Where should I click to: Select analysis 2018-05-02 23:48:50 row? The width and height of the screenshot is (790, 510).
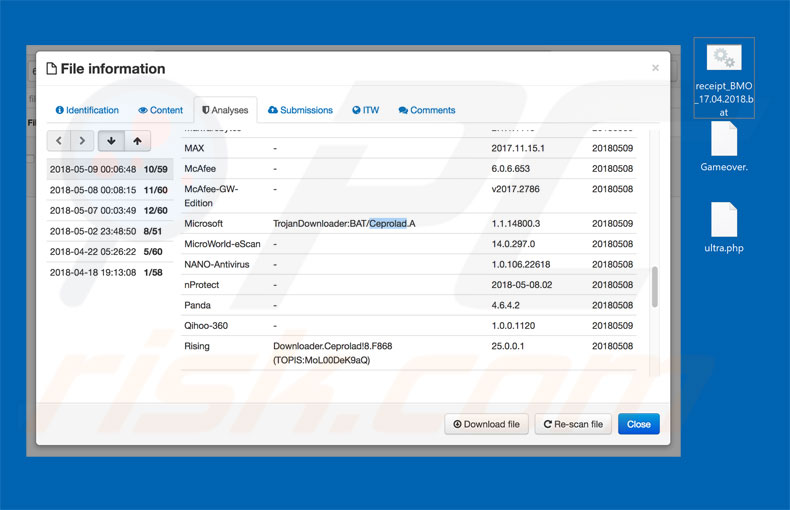coord(109,231)
